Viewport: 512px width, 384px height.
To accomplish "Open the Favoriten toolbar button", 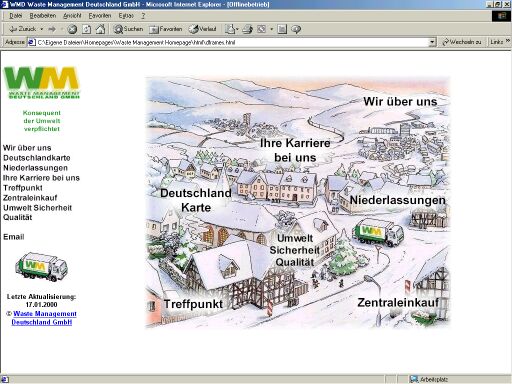I will pyautogui.click(x=166, y=29).
